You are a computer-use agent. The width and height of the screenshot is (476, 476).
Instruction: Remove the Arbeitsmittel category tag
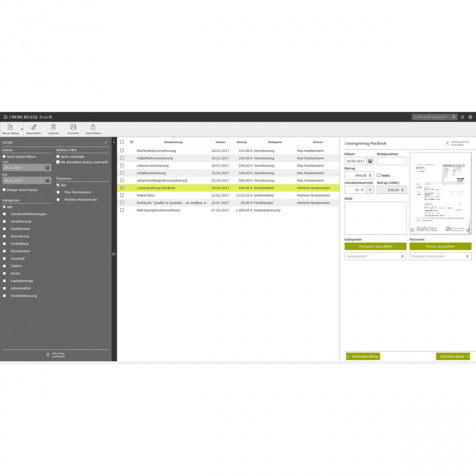pyautogui.click(x=402, y=256)
